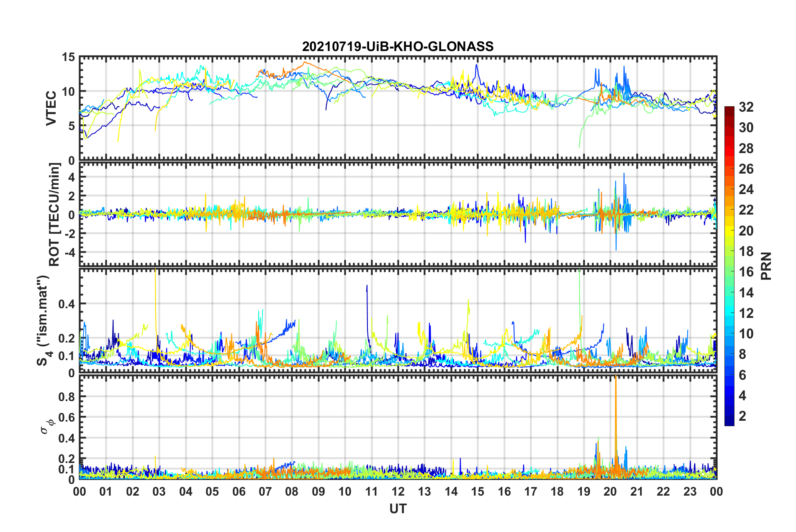Click PRN colorbar tick label 10
This screenshot has height=532, width=796.
746,334
